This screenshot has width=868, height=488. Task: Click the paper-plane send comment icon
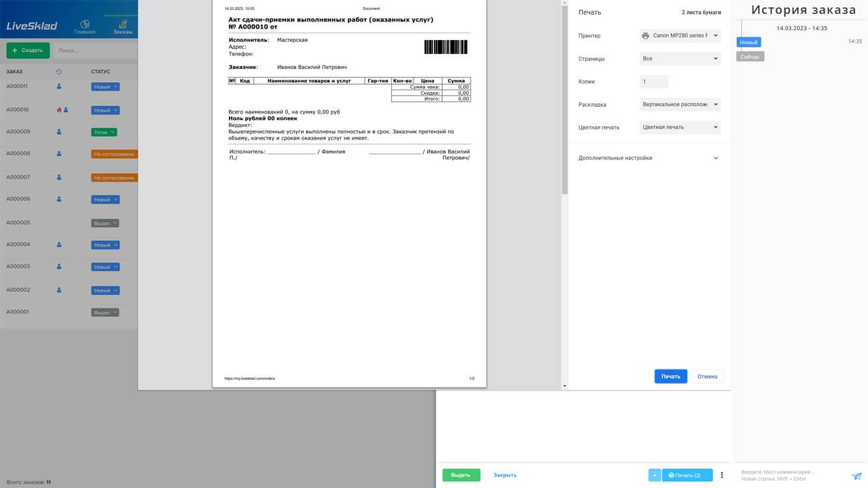[856, 476]
